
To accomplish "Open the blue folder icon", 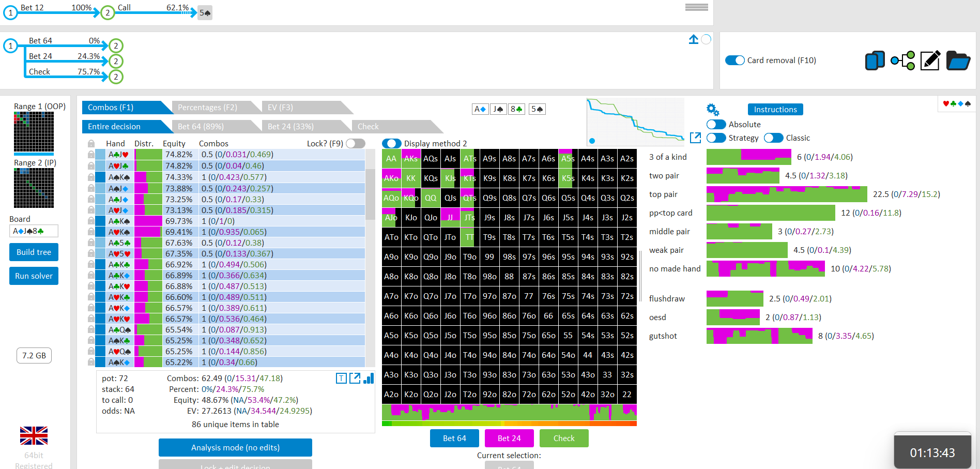I will click(958, 60).
